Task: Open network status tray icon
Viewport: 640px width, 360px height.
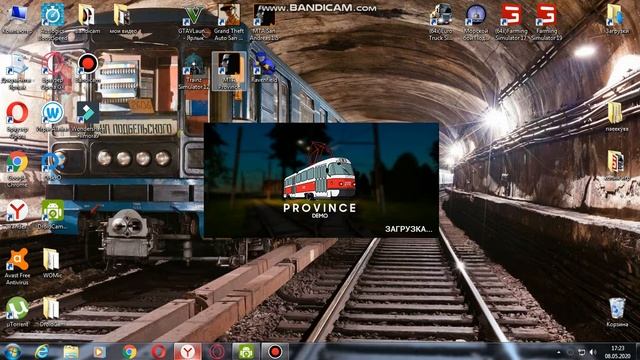Action: pyautogui.click(x=582, y=352)
